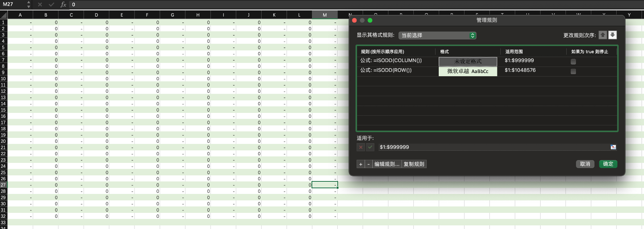Click the range selector icon in 适用于 field
644x229 pixels.
[613, 147]
